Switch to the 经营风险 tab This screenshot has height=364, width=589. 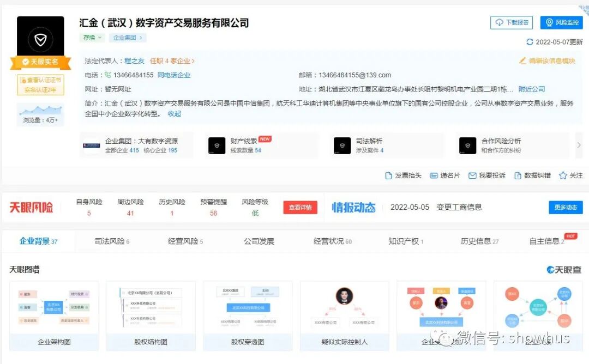coord(185,241)
